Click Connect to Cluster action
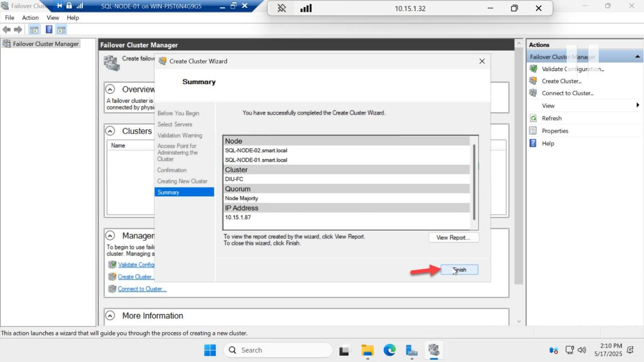 pyautogui.click(x=568, y=93)
